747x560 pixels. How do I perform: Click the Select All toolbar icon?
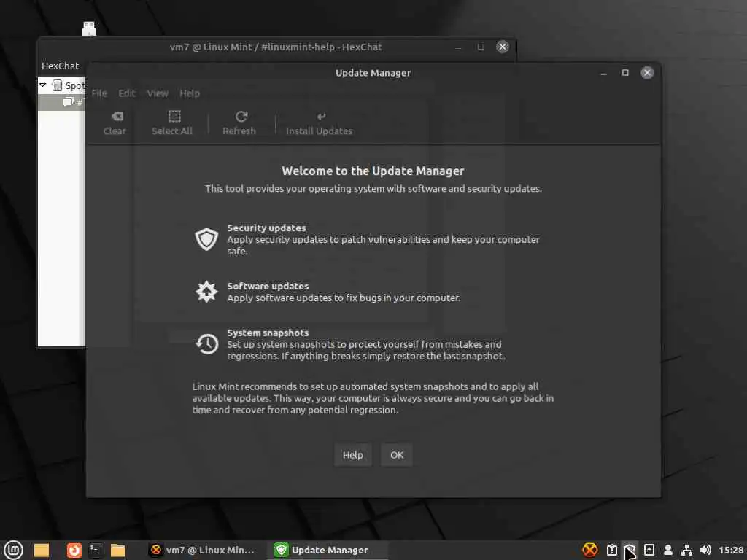(x=174, y=117)
